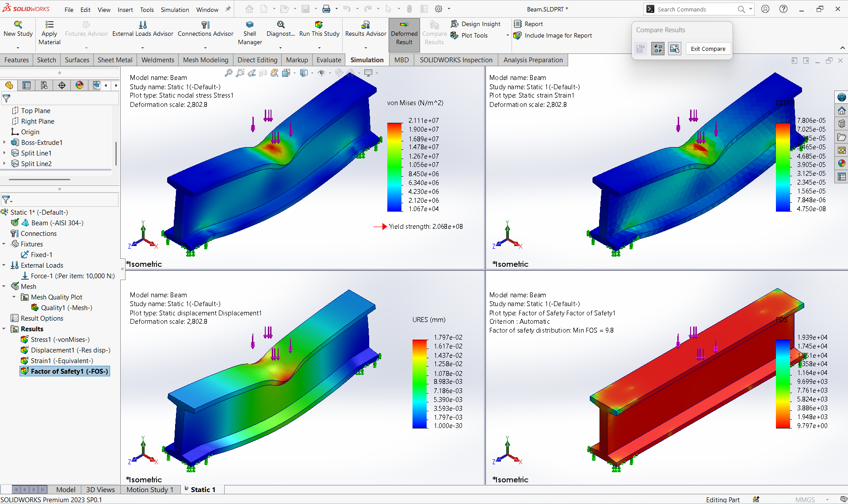Open Results Advisor
The width and height of the screenshot is (848, 504).
tap(366, 29)
